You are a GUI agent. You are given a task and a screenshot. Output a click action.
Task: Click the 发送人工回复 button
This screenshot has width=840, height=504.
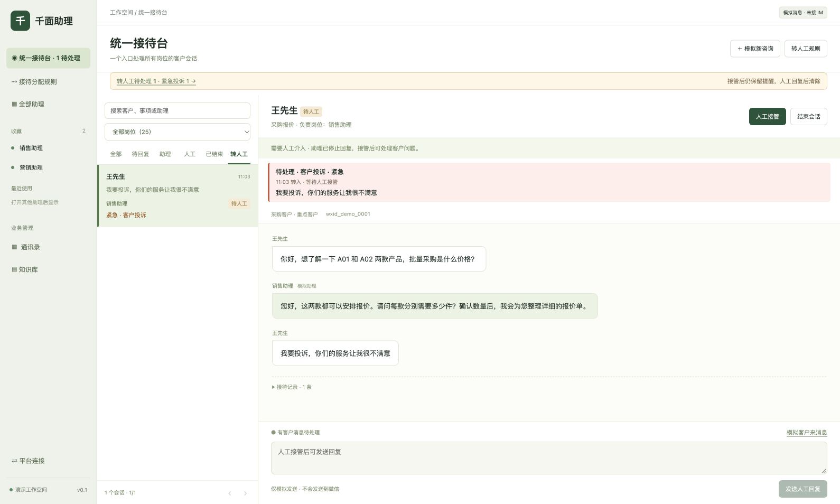(x=803, y=489)
